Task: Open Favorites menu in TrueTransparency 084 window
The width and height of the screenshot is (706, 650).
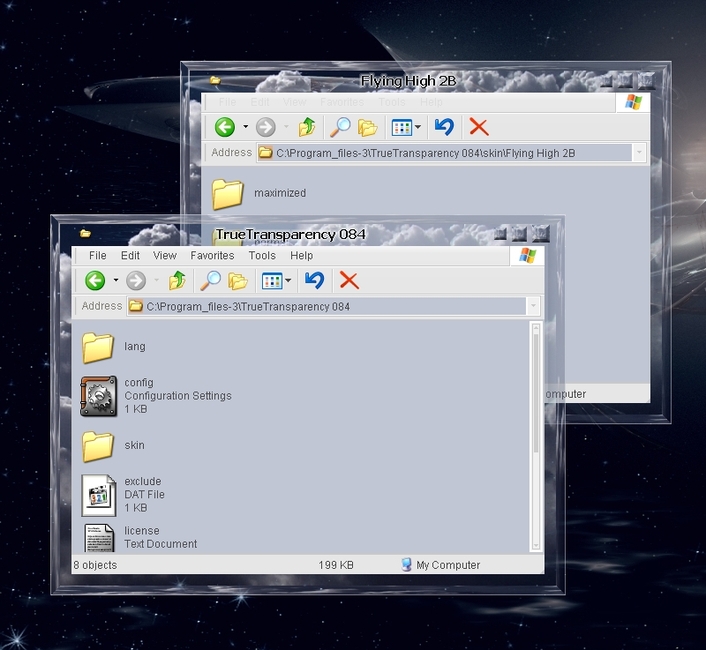Action: tap(212, 255)
